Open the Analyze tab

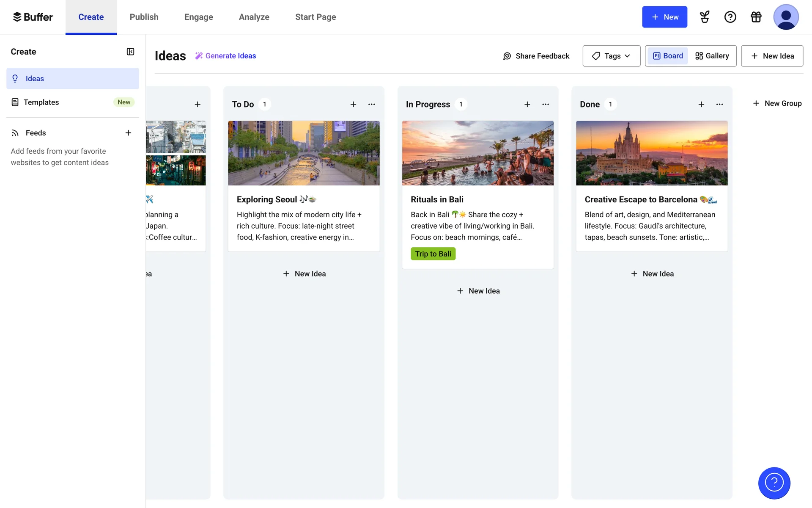pos(254,17)
